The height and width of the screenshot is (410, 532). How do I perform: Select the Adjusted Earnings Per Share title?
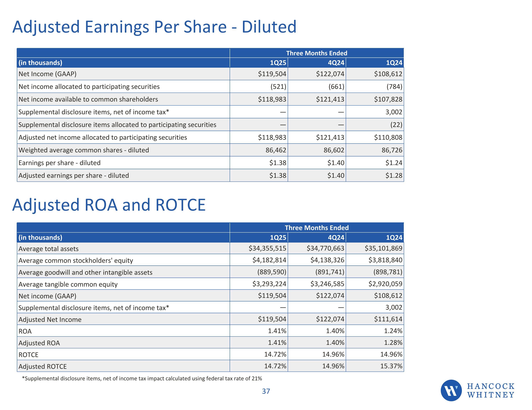(x=154, y=27)
